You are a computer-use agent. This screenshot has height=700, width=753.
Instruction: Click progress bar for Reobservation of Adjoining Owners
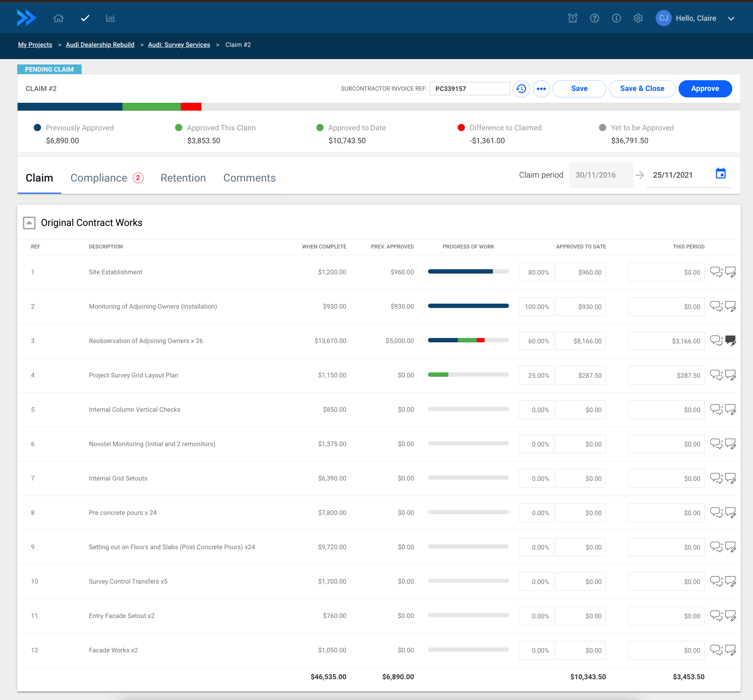(468, 341)
